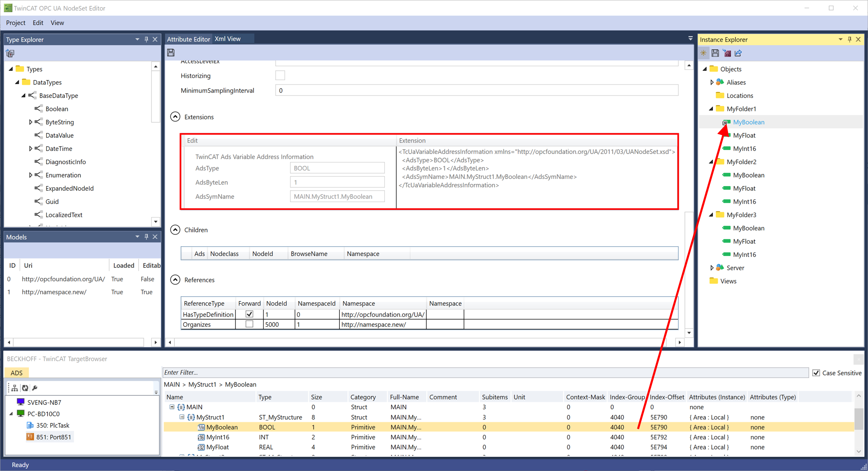
Task: Select the ADS tab in TargetBrowser
Action: (x=17, y=373)
